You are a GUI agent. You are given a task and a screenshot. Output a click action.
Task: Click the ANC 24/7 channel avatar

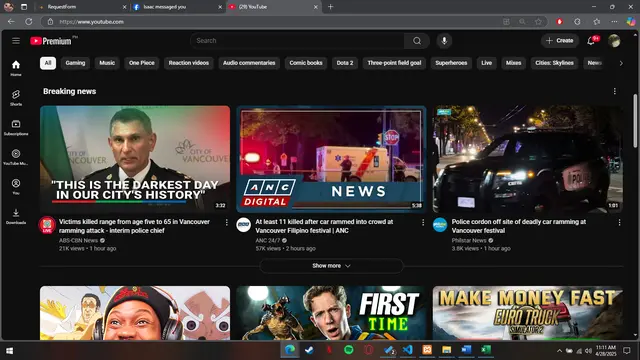coord(244,225)
